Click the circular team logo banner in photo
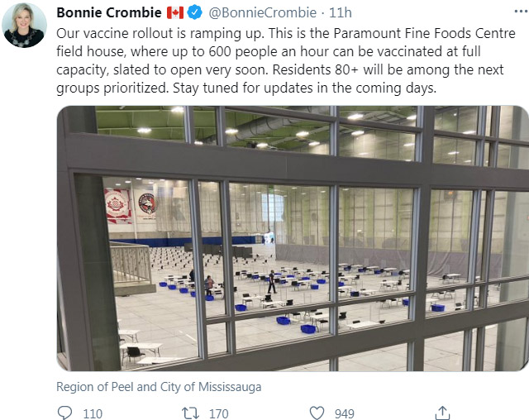Image resolution: width=529 pixels, height=420 pixels. tap(147, 202)
